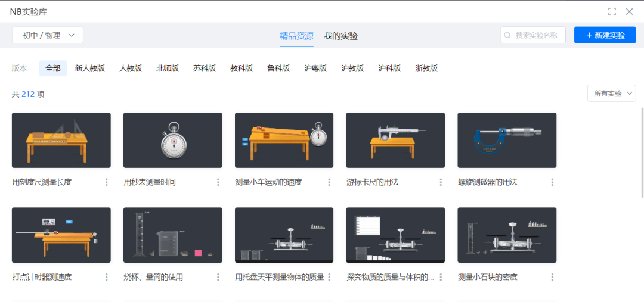Open more options for 探究物质的质量与体积
This screenshot has width=644, height=302.
tap(441, 277)
